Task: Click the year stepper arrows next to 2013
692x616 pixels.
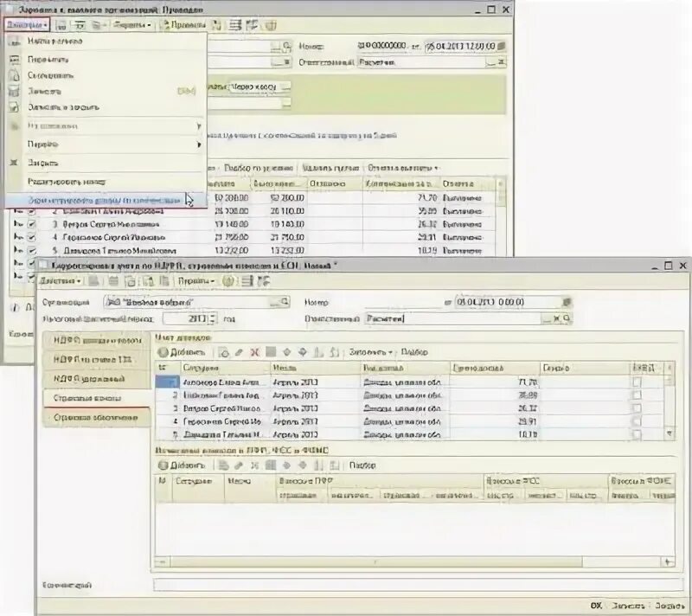Action: pyautogui.click(x=213, y=318)
